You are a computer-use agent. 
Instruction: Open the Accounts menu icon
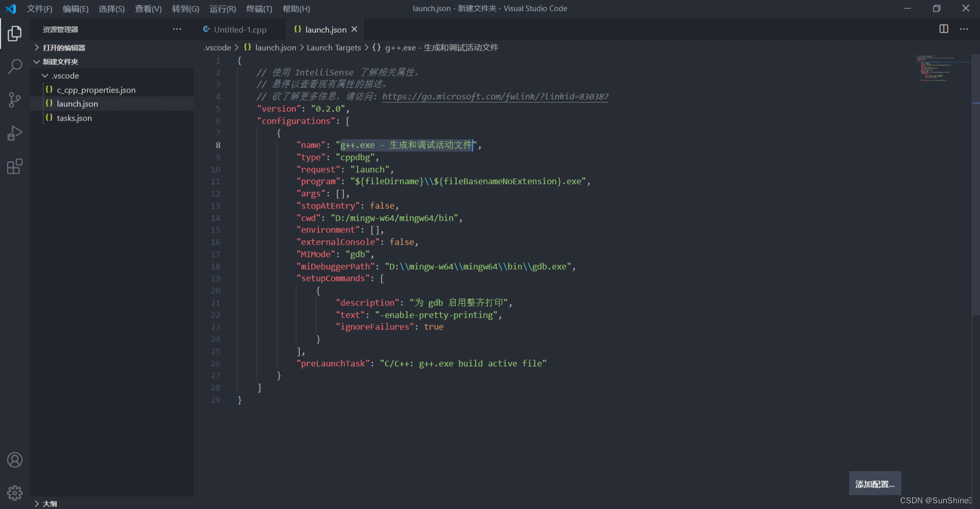[x=15, y=460]
